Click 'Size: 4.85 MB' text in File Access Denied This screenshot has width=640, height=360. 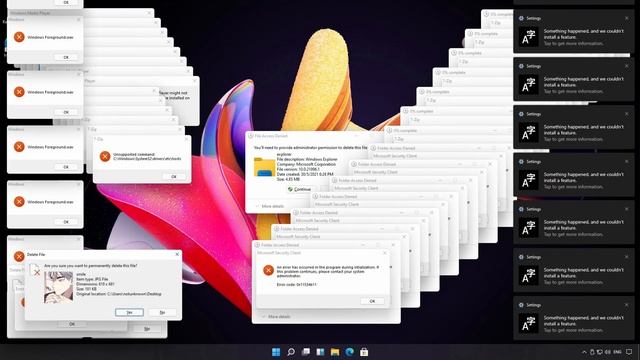point(288,179)
